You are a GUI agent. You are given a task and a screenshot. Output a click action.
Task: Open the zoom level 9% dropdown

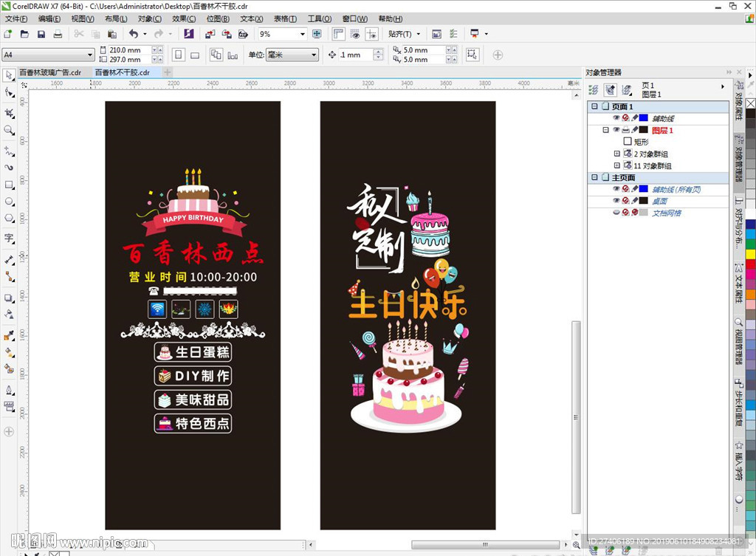pyautogui.click(x=303, y=34)
